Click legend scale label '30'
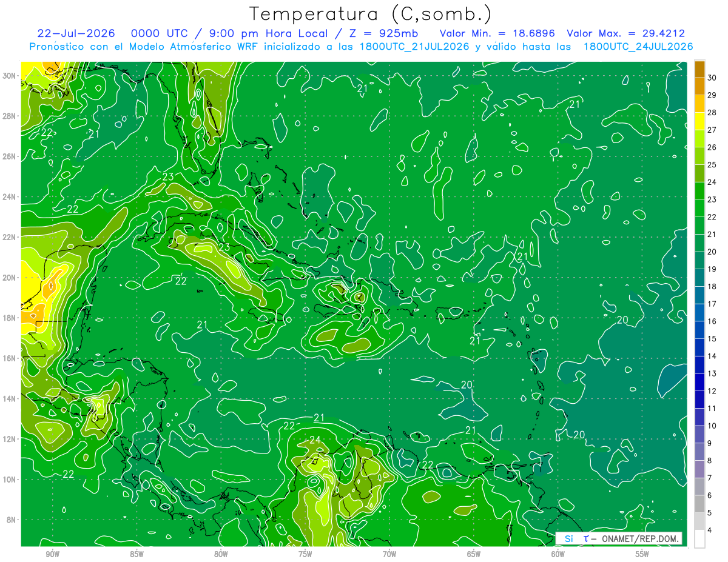The image size is (728, 562). pyautogui.click(x=712, y=78)
